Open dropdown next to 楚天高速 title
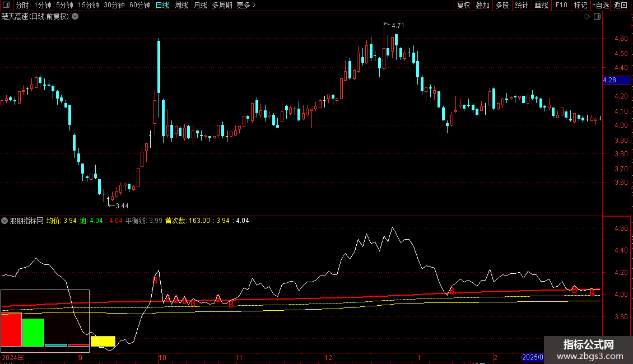Image resolution: width=633 pixels, height=364 pixels. [x=75, y=17]
